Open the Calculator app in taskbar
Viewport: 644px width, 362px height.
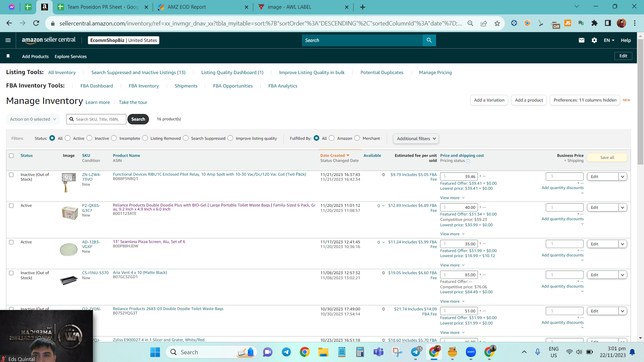pyautogui.click(x=360, y=352)
